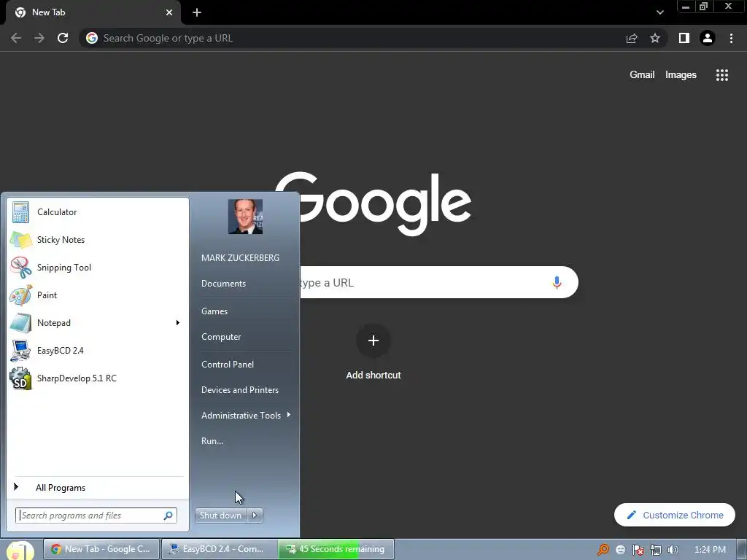747x560 pixels.
Task: Close the New Tab tab
Action: 169,12
